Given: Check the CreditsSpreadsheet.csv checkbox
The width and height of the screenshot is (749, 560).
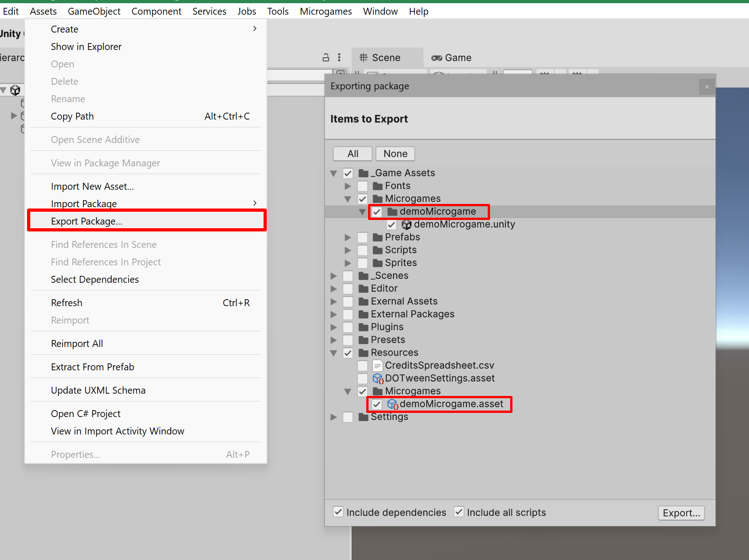Looking at the screenshot, I should click(x=363, y=366).
